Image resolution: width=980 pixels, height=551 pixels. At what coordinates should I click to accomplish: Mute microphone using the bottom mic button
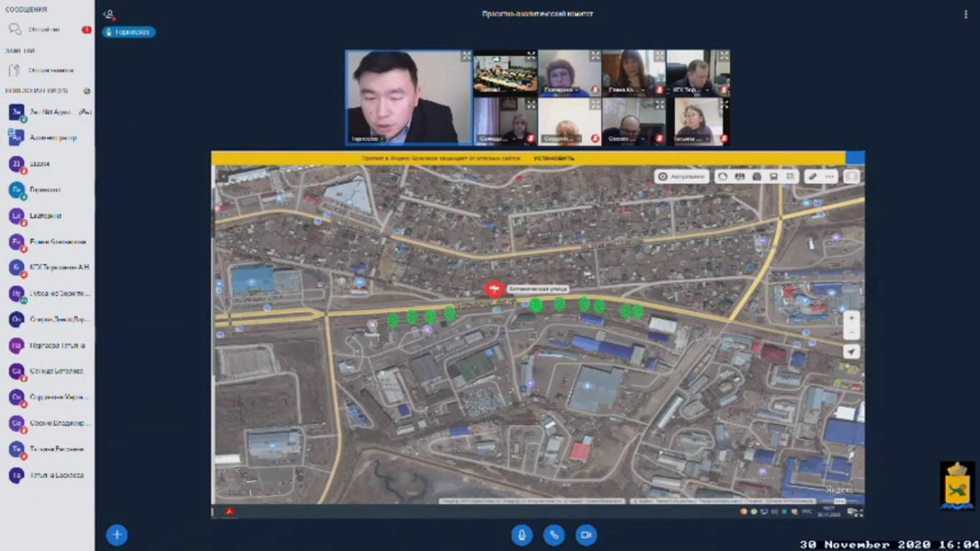521,535
